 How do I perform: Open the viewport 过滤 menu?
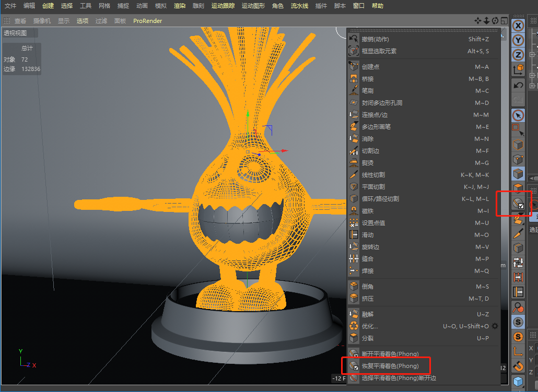[x=101, y=21]
